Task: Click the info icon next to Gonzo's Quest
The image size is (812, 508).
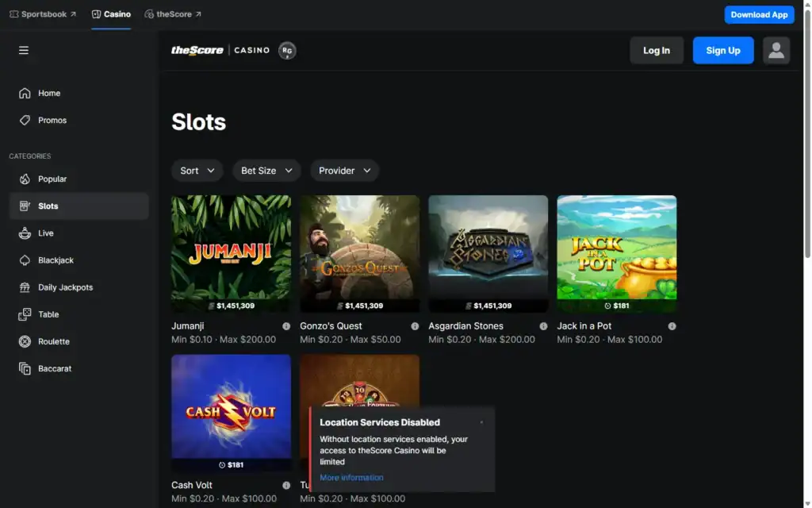Action: click(x=415, y=326)
